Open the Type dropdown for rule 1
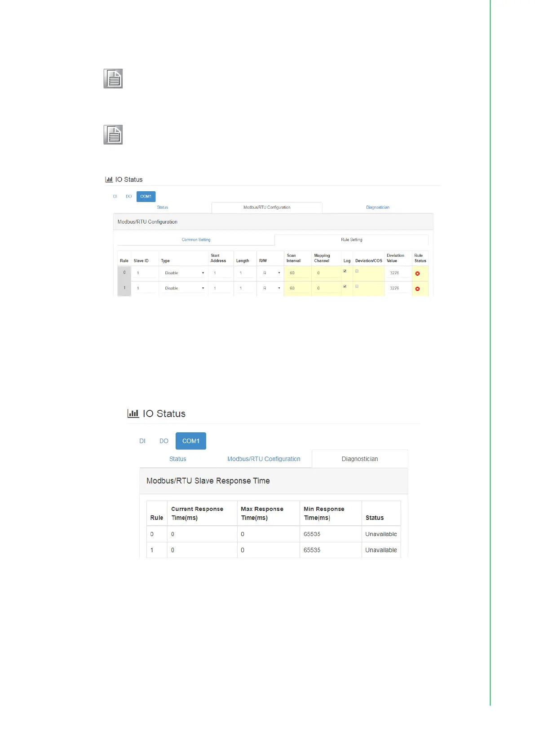This screenshot has width=535, height=756. pos(184,288)
